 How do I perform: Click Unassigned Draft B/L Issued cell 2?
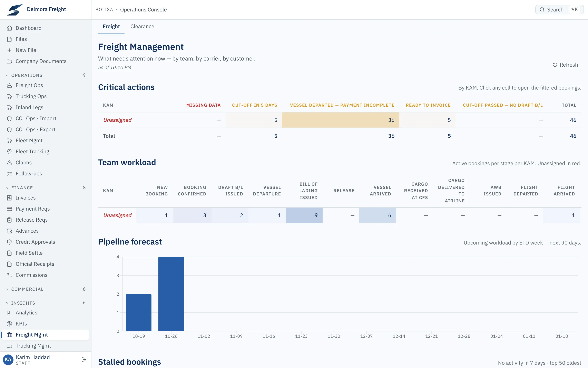tap(230, 215)
